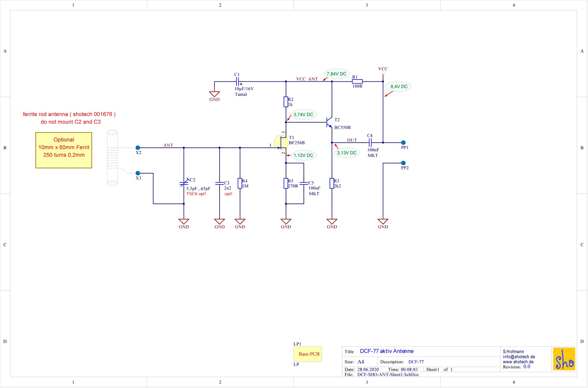
Task: Select the 3,13V DC voltage bubble
Action: (x=347, y=153)
